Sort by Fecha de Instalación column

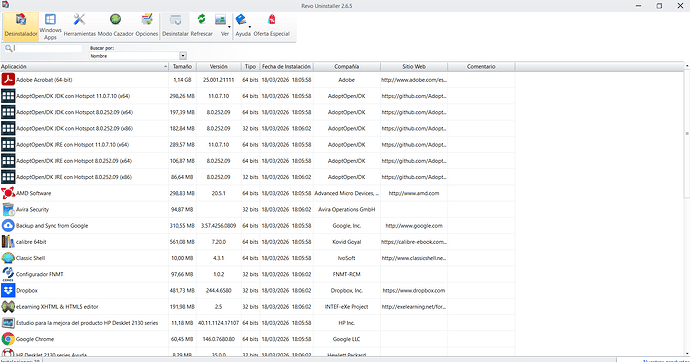coord(286,66)
